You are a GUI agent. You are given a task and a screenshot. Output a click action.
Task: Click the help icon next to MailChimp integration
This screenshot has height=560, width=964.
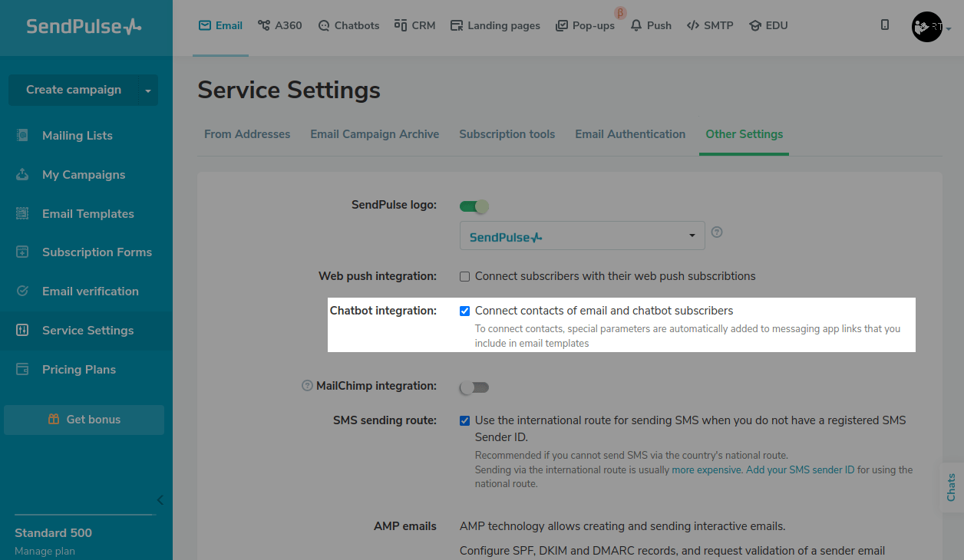tap(308, 386)
